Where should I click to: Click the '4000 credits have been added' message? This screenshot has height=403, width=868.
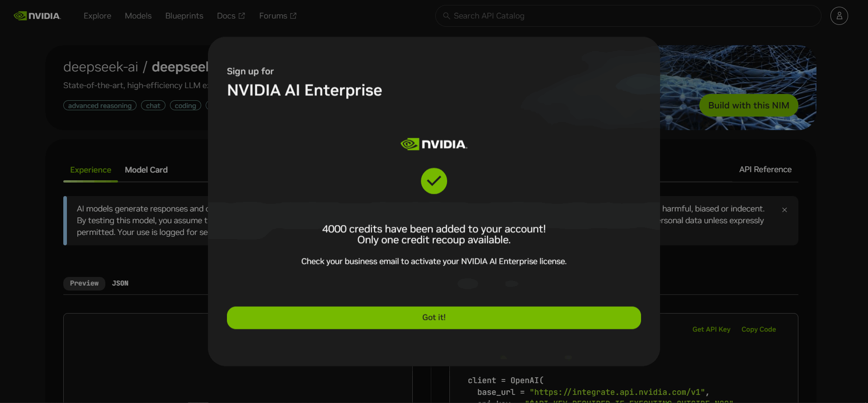click(x=434, y=229)
